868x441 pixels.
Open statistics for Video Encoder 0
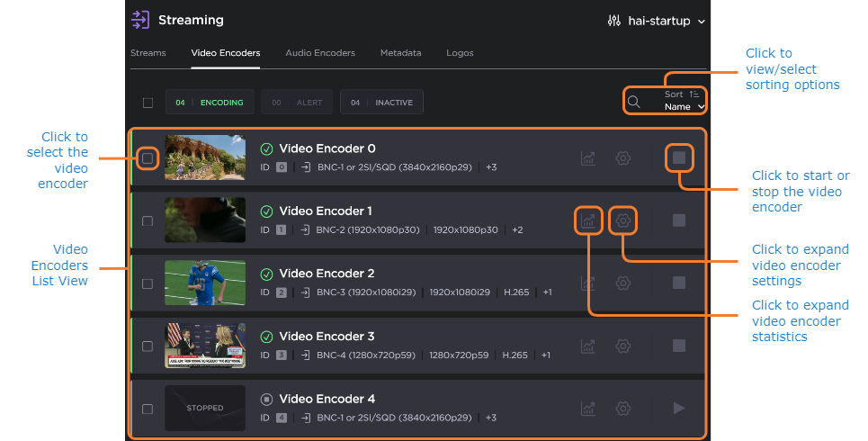pos(587,158)
